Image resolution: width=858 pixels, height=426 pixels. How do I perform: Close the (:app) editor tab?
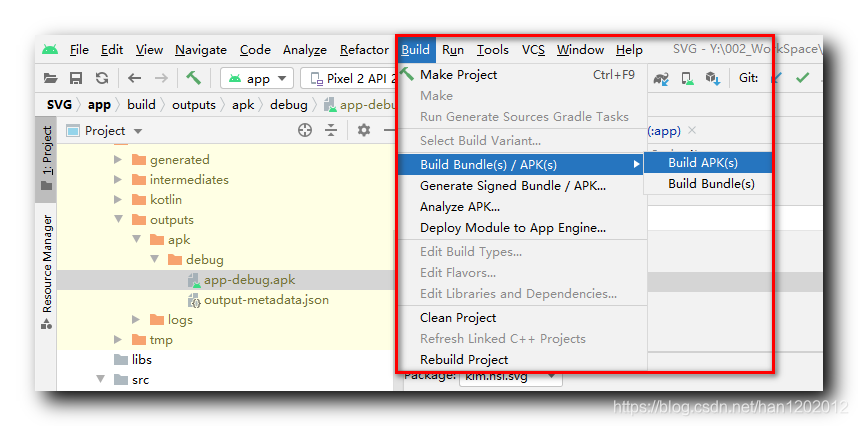692,130
